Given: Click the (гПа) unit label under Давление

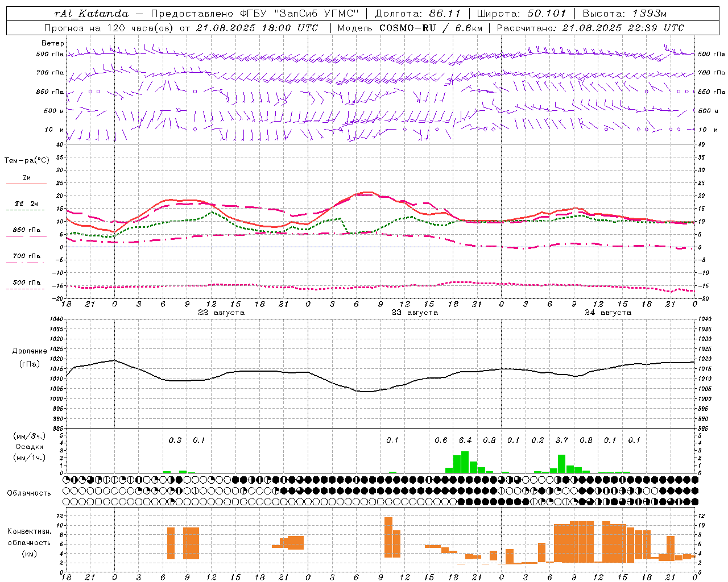Looking at the screenshot, I should (x=30, y=364).
